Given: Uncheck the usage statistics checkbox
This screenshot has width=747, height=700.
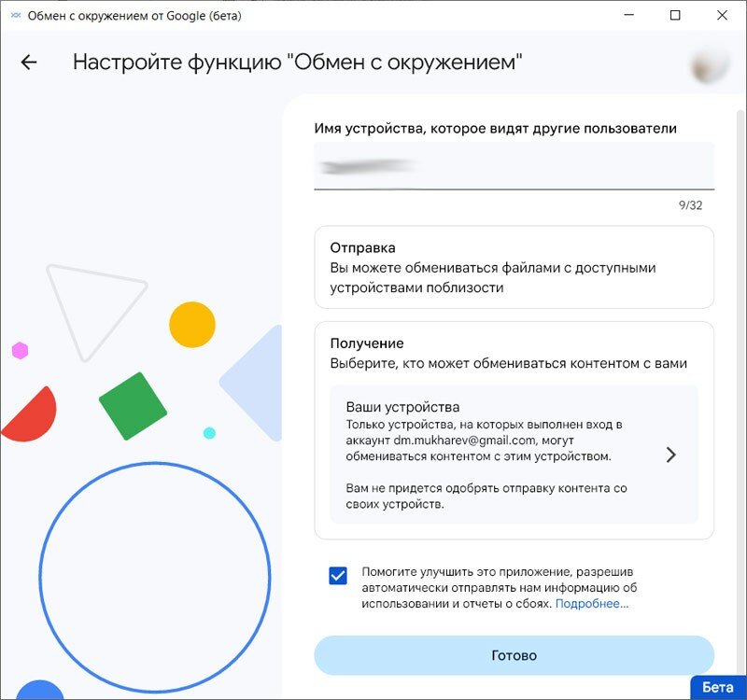Looking at the screenshot, I should (x=338, y=576).
